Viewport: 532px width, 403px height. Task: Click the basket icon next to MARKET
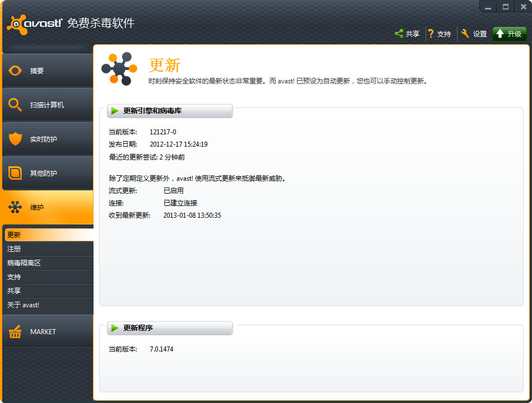(15, 331)
